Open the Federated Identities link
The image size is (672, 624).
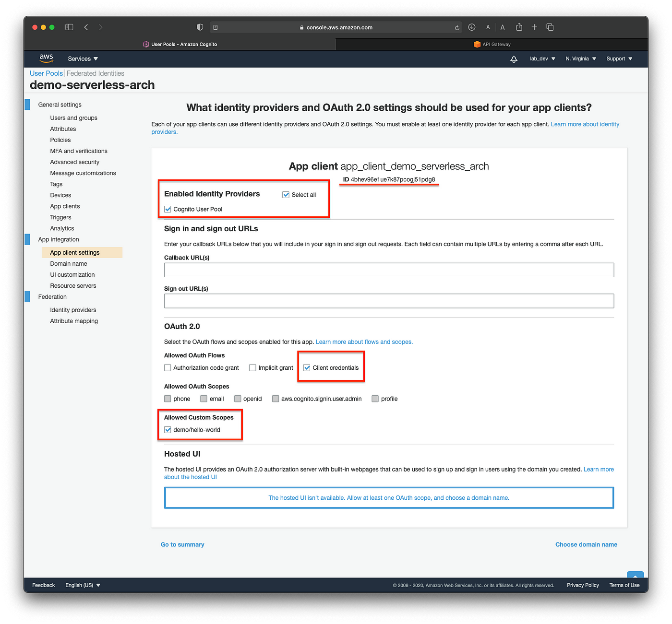click(x=96, y=73)
